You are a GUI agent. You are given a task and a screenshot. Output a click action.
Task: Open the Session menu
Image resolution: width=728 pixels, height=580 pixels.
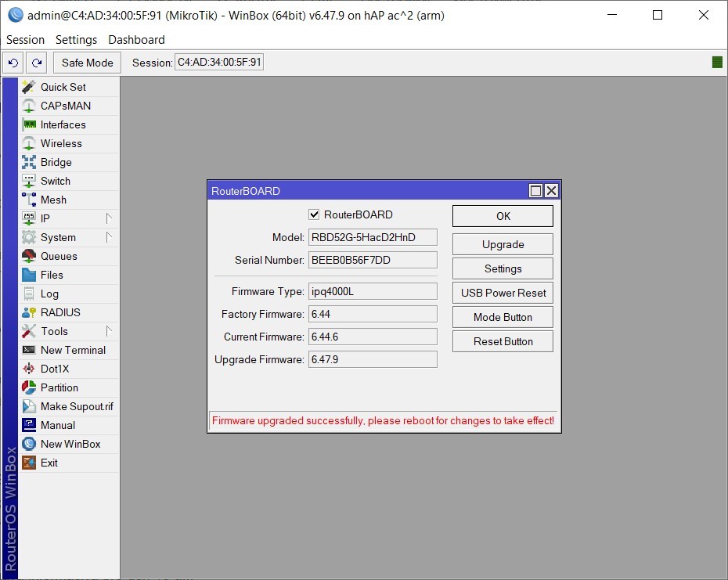click(26, 40)
